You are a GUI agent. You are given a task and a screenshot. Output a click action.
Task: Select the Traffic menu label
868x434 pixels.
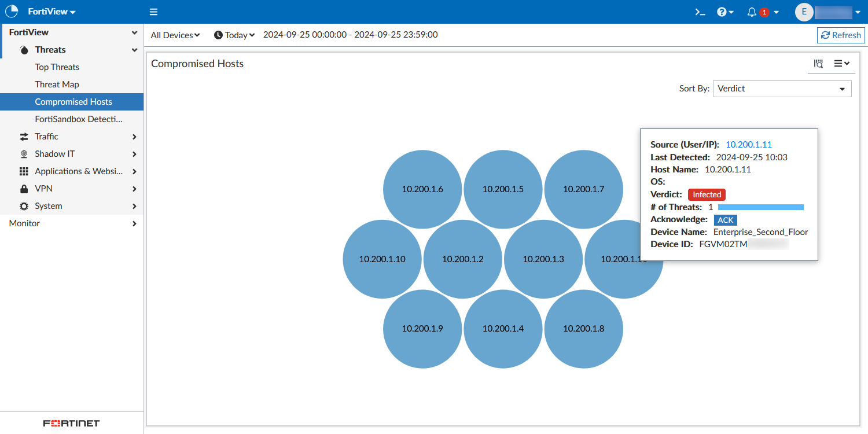point(46,137)
